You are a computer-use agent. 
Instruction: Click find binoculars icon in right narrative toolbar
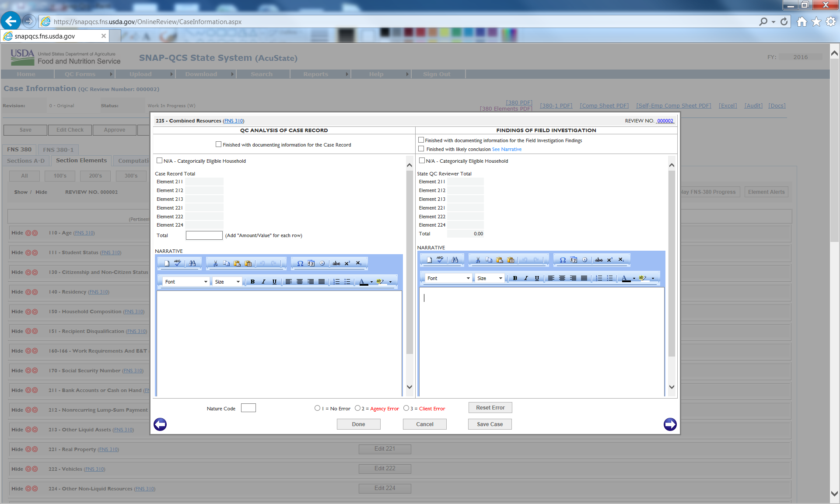click(x=455, y=260)
